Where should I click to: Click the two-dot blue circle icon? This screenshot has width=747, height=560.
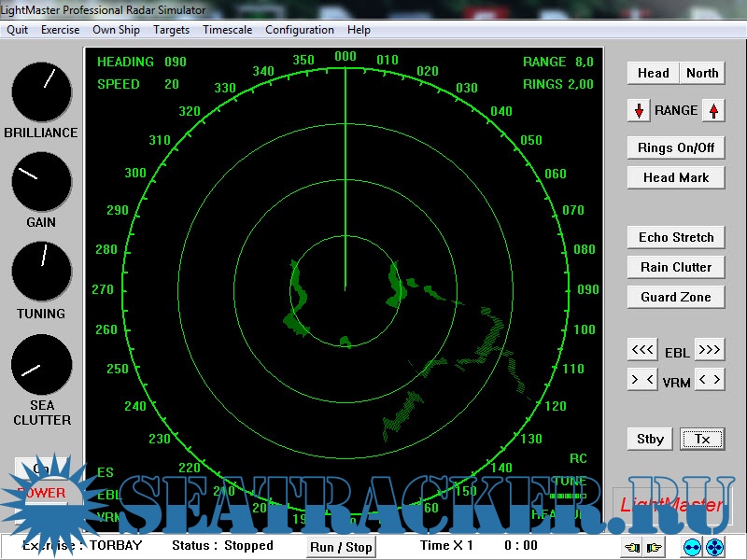(692, 547)
